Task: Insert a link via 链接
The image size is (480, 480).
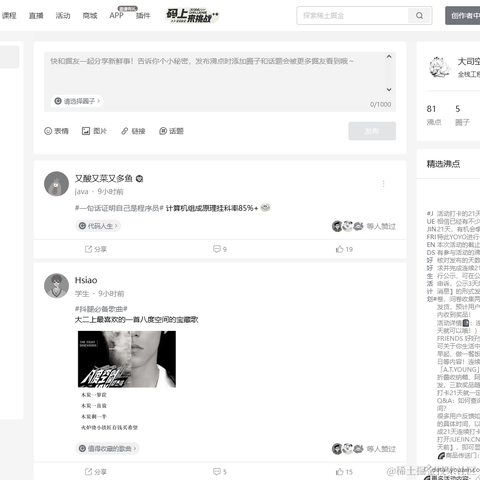Action: point(133,131)
